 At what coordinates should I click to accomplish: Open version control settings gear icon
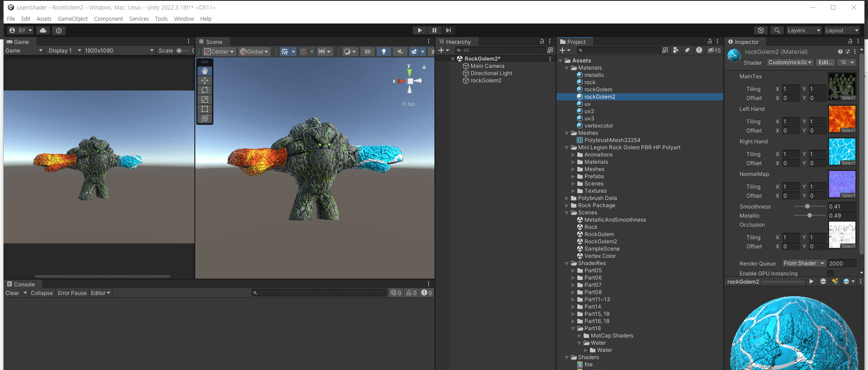[x=59, y=30]
